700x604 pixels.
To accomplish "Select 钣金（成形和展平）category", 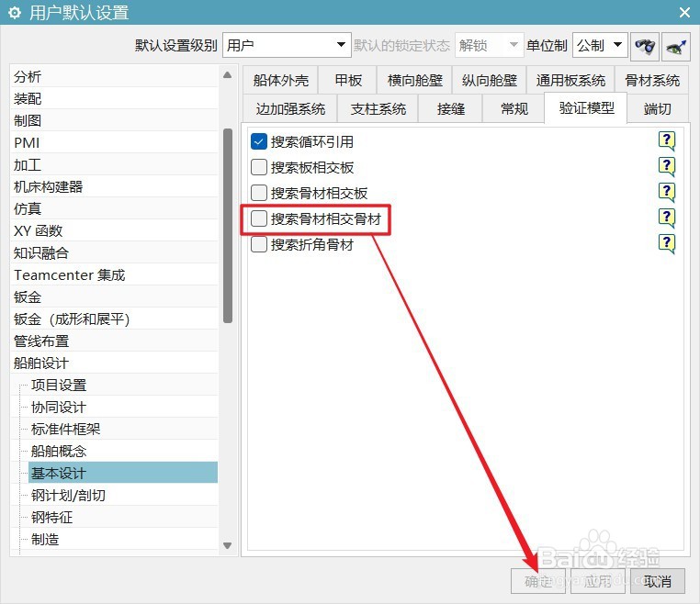I will [x=114, y=319].
